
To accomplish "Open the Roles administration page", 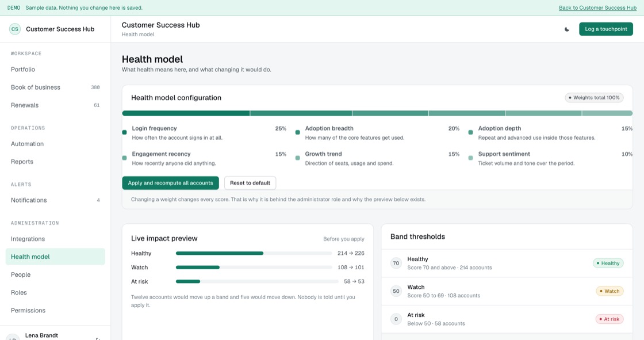I will 55,292.
